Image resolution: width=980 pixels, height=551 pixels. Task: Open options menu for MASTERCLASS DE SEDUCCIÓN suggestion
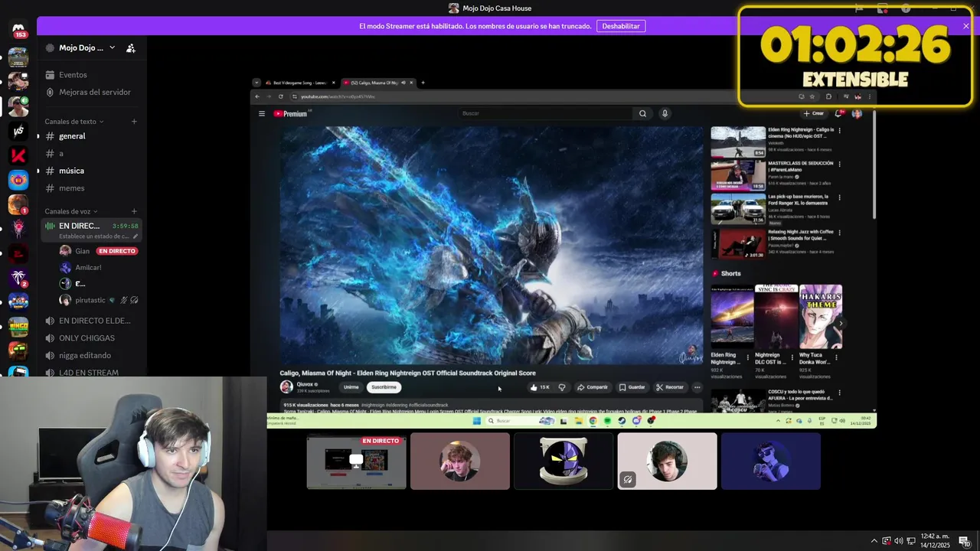click(839, 164)
